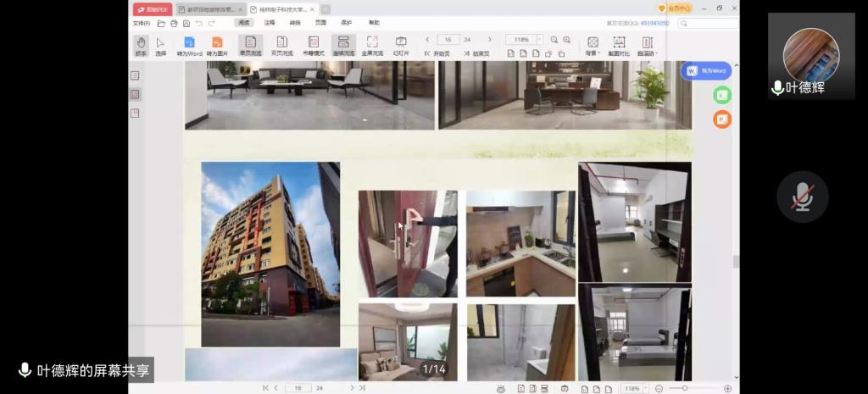Open the 背景 background dropdown
The height and width of the screenshot is (394, 868).
coord(593,45)
